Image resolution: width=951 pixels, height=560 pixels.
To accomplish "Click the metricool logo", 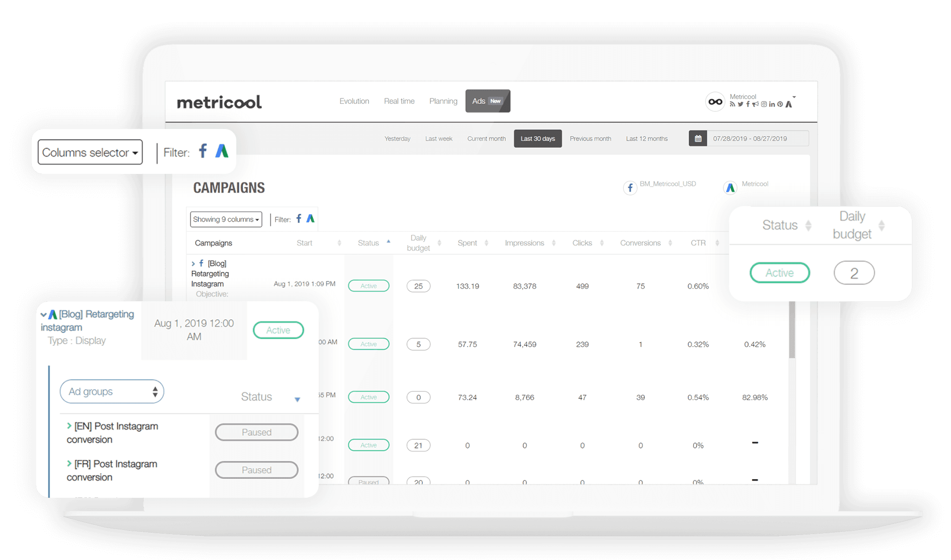I will (x=219, y=102).
